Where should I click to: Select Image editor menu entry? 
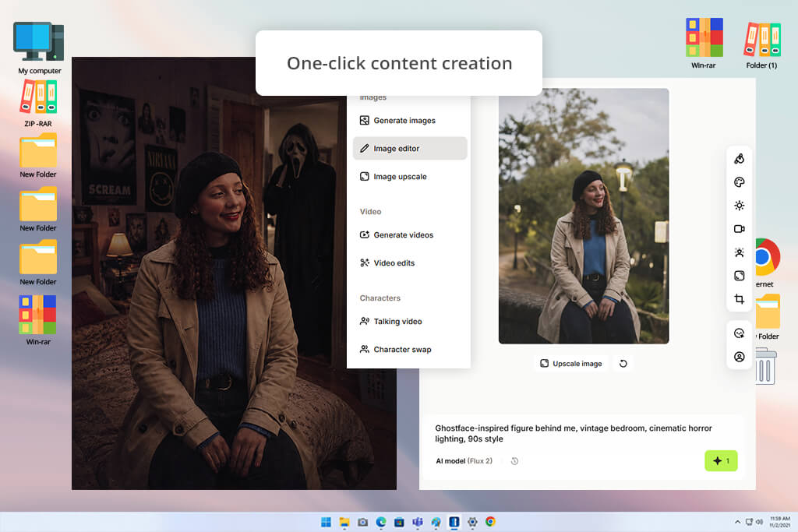point(409,149)
